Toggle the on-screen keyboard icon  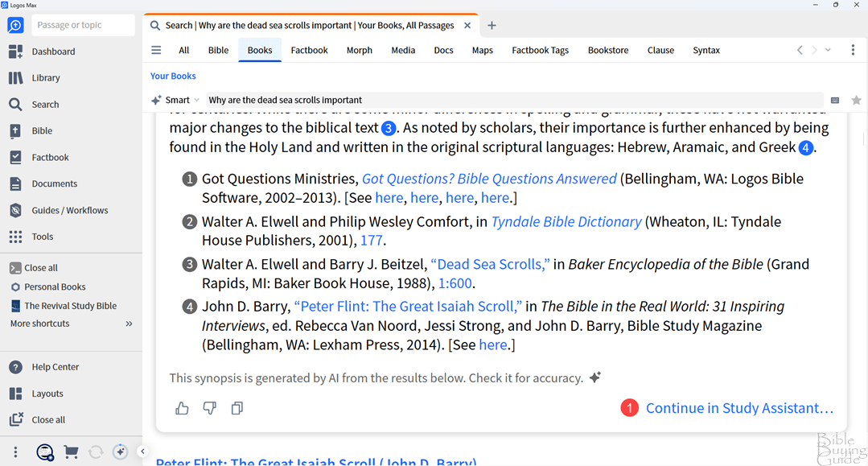coord(835,101)
